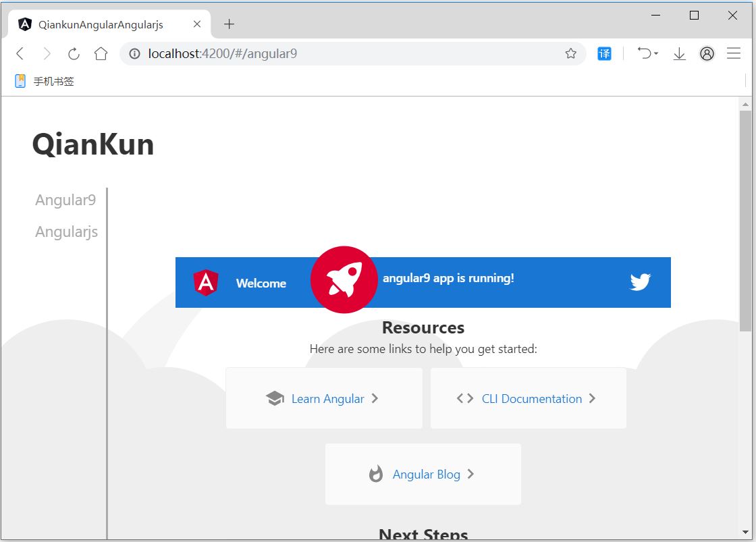Navigate to Angular9 in sidebar

pos(65,200)
